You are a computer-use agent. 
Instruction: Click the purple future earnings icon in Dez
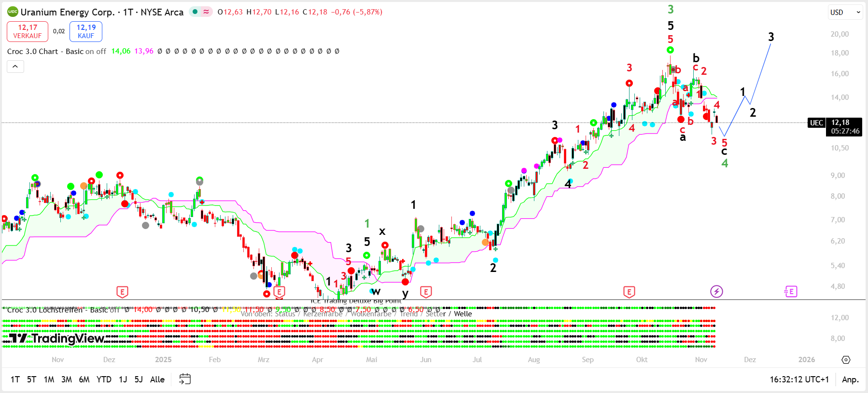click(x=791, y=291)
